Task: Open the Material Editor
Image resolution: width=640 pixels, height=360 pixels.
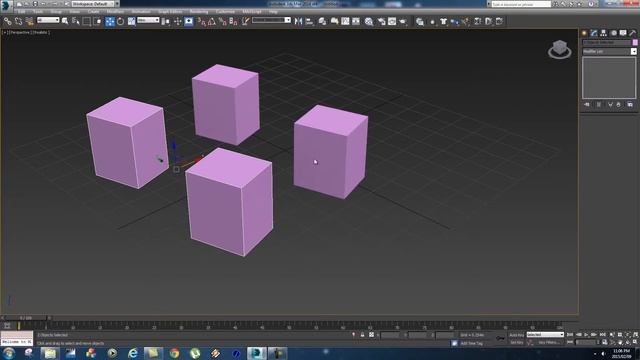Action: [369, 21]
